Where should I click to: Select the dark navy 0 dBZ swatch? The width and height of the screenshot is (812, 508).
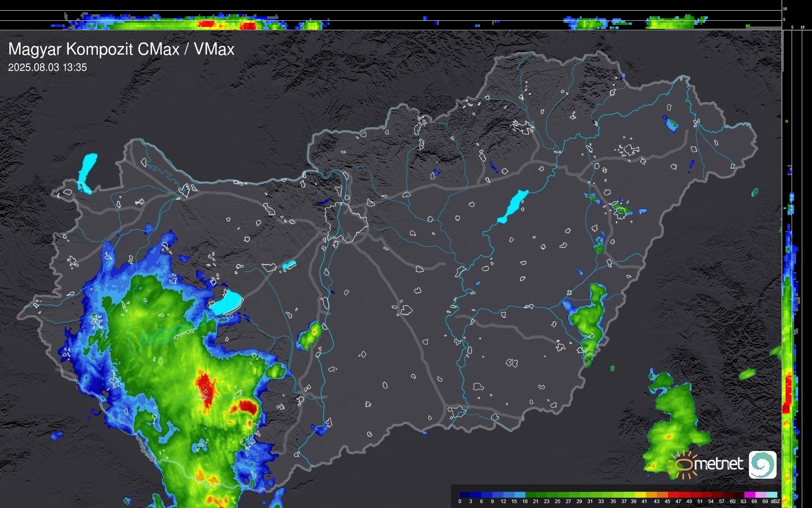[465, 495]
